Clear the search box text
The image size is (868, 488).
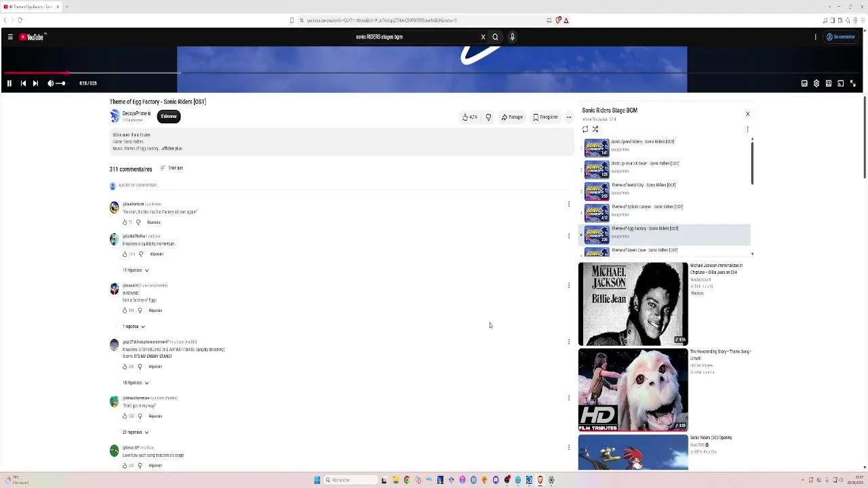click(483, 37)
